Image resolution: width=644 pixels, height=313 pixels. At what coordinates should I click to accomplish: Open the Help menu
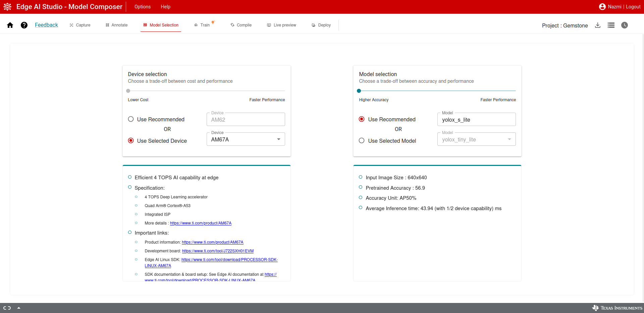pyautogui.click(x=165, y=7)
